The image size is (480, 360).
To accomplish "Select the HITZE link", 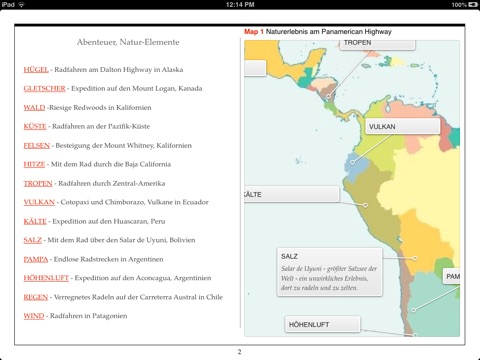I will pos(34,164).
